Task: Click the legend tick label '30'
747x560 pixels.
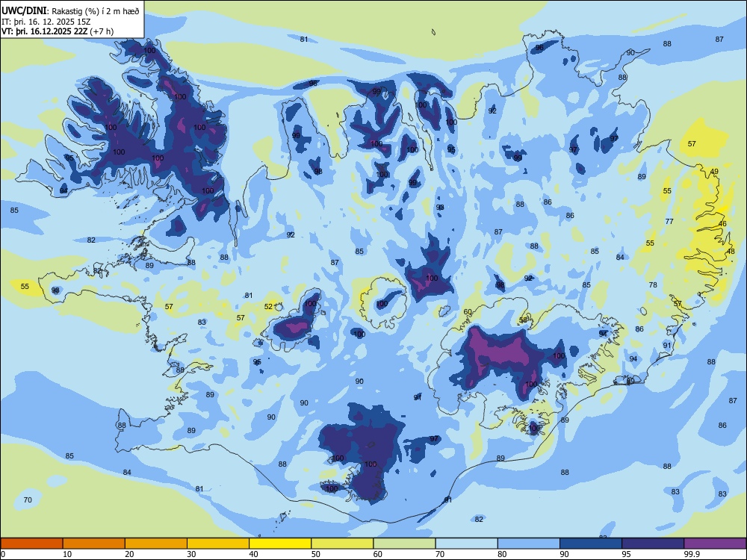Action: 191,554
